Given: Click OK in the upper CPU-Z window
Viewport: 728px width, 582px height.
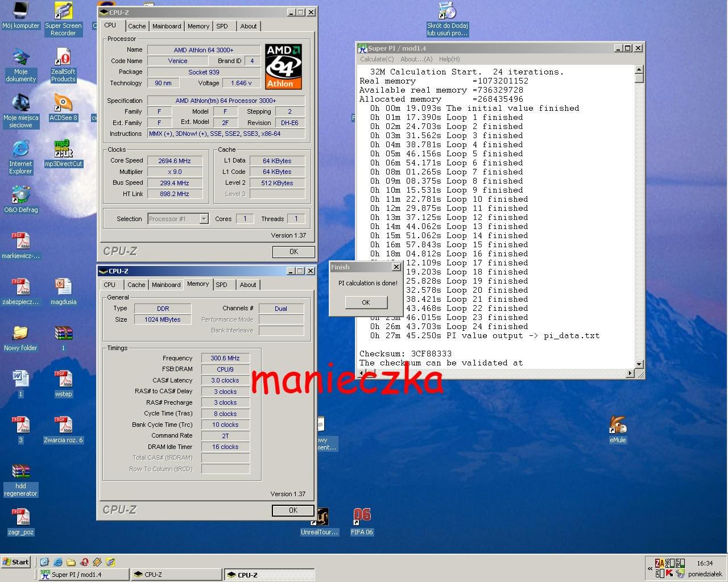Looking at the screenshot, I should (x=293, y=251).
